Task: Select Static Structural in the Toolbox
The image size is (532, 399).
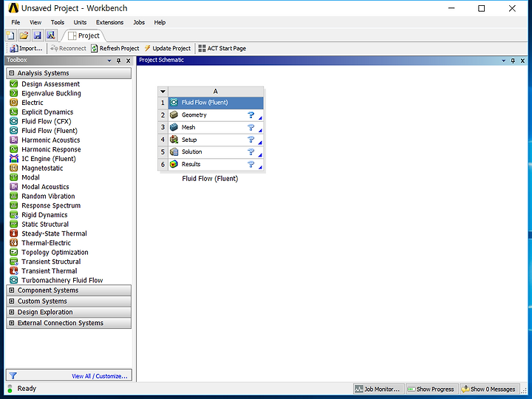Action: point(45,224)
